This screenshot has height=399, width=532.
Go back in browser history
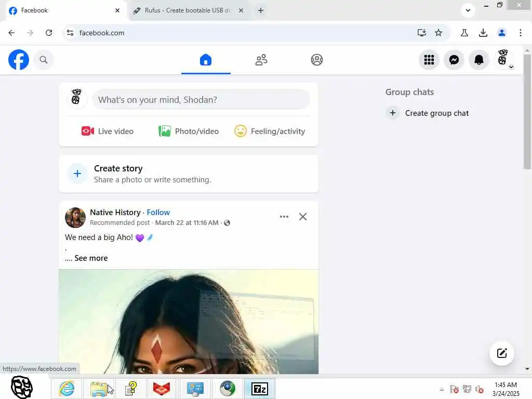coord(11,33)
